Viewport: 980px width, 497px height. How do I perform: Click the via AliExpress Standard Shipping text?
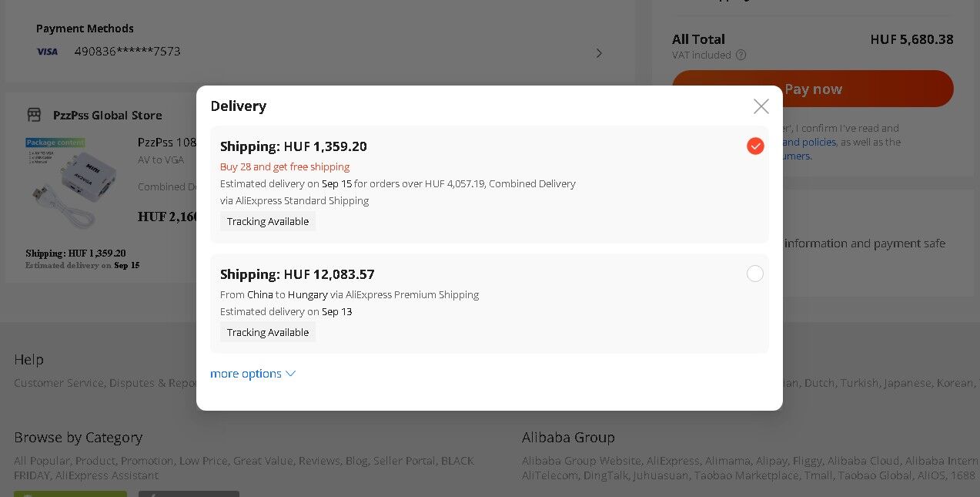[294, 200]
